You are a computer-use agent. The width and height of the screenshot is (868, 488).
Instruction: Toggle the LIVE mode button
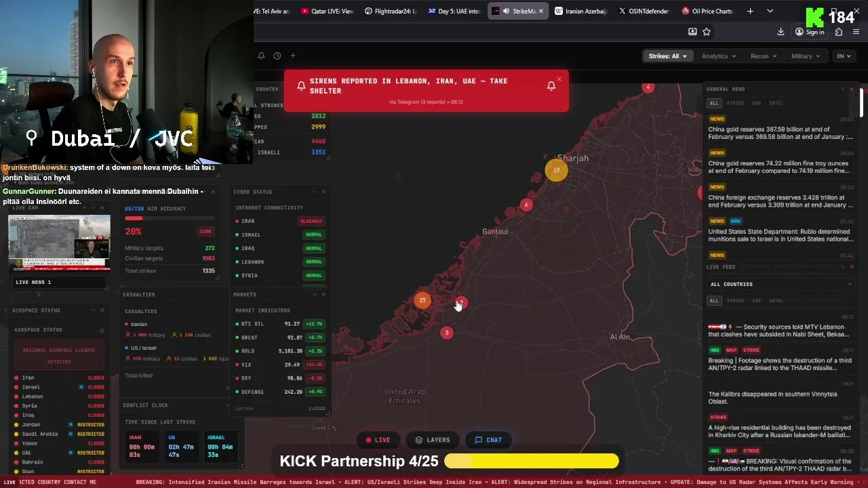[378, 440]
